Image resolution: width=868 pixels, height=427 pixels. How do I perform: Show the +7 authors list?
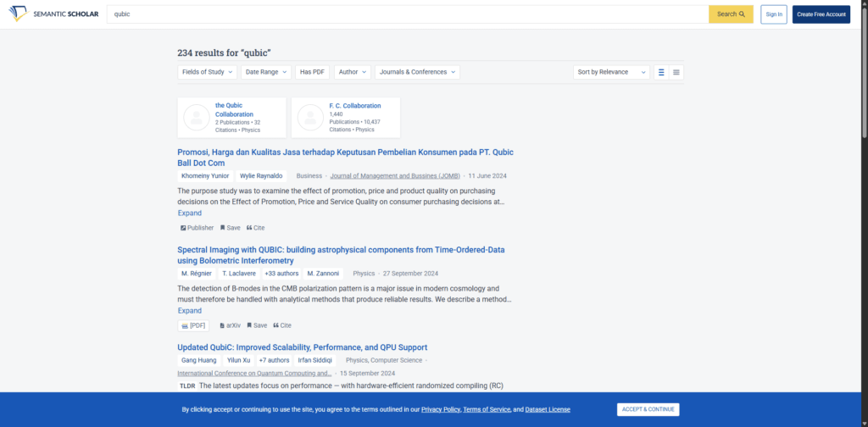point(274,360)
